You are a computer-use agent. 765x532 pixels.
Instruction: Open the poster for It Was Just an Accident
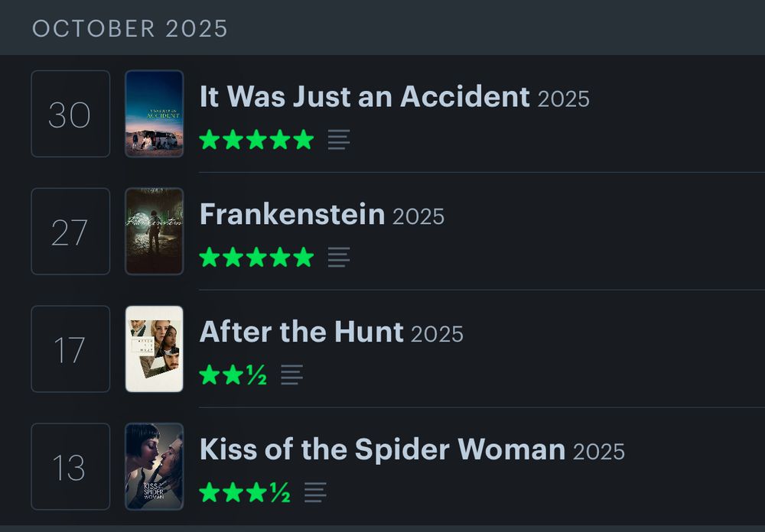(x=155, y=112)
